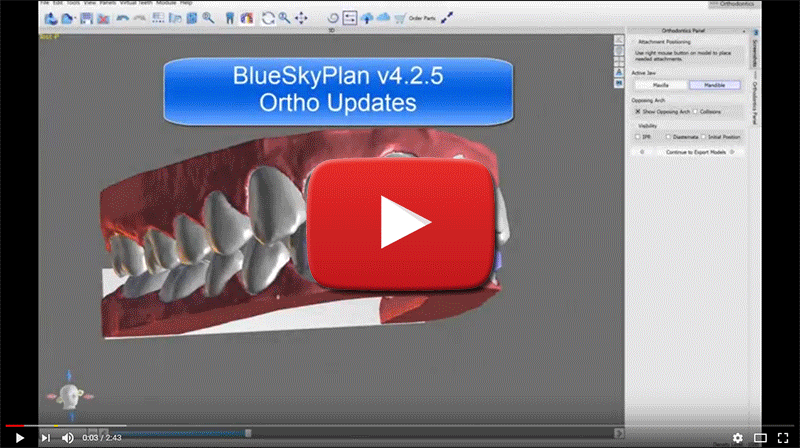Image resolution: width=800 pixels, height=448 pixels.
Task: Click the Order Parts cart button
Action: click(x=416, y=18)
